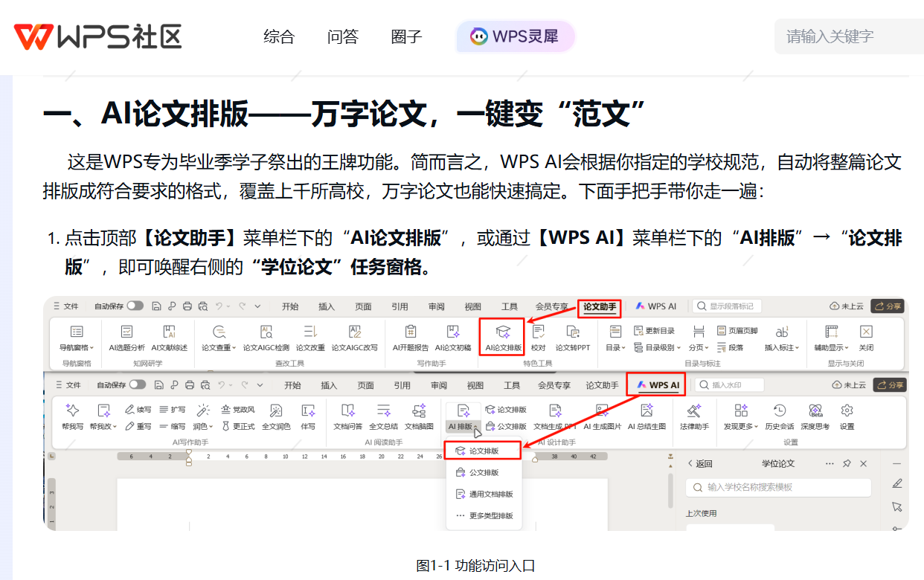Image resolution: width=924 pixels, height=580 pixels.
Task: Select the 论文改重 tool
Action: click(310, 338)
